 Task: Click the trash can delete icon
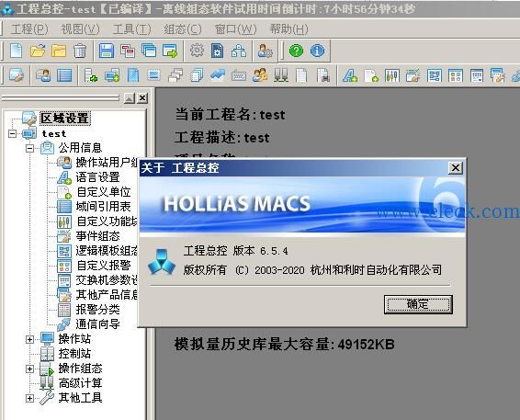tap(80, 51)
